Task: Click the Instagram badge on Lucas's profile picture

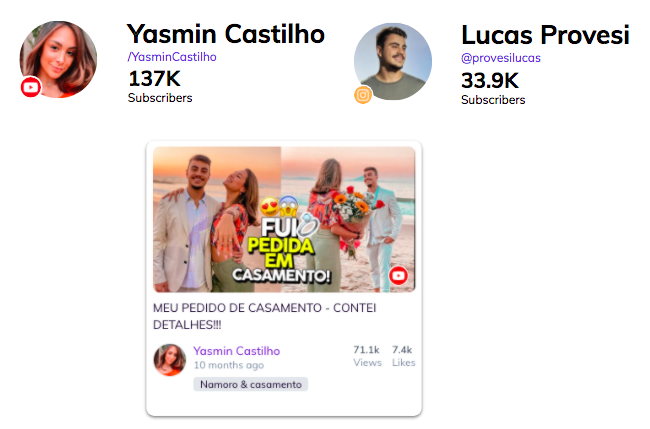Action: 363,95
